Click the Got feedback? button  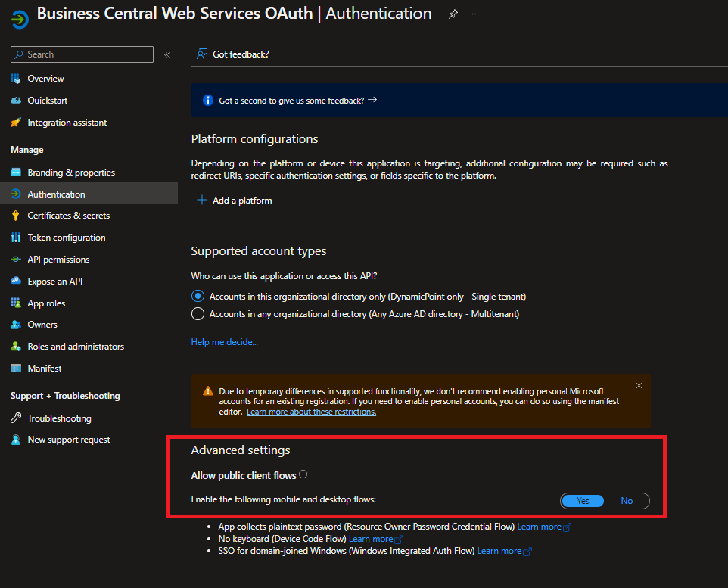click(232, 54)
